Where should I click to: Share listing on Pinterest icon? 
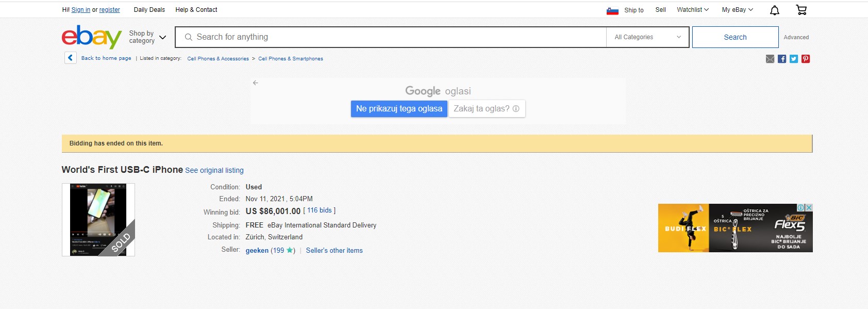(x=806, y=59)
